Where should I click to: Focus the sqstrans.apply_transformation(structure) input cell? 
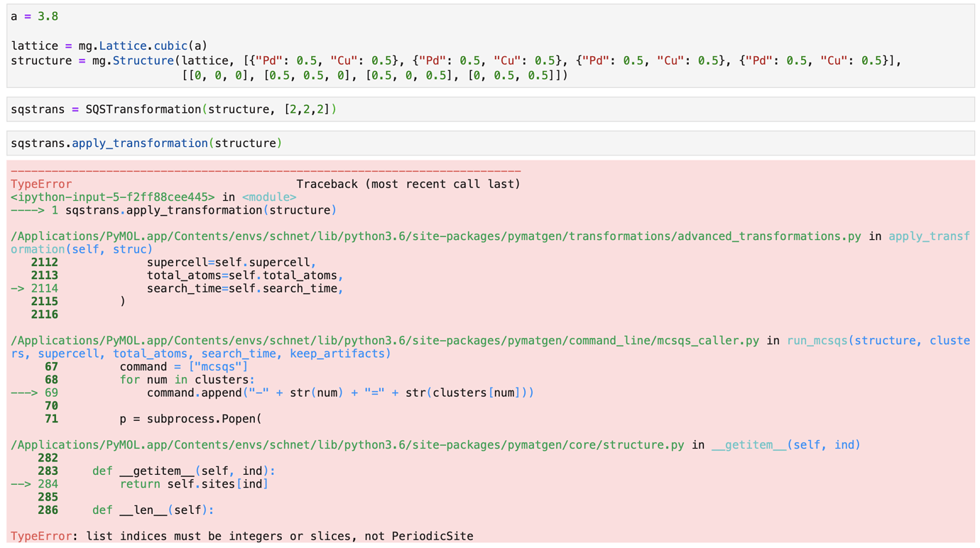(146, 143)
